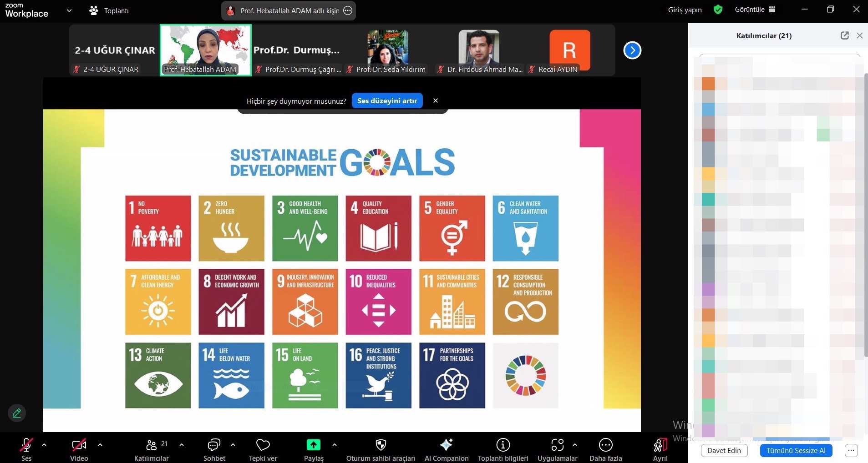
Task: Show Toplantı bilgileri meeting info
Action: pos(503,449)
